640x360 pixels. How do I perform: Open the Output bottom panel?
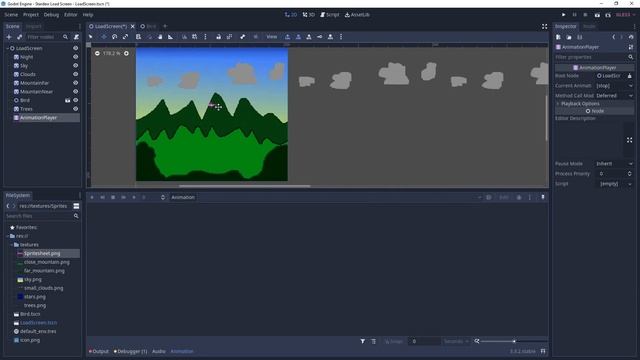[99, 351]
